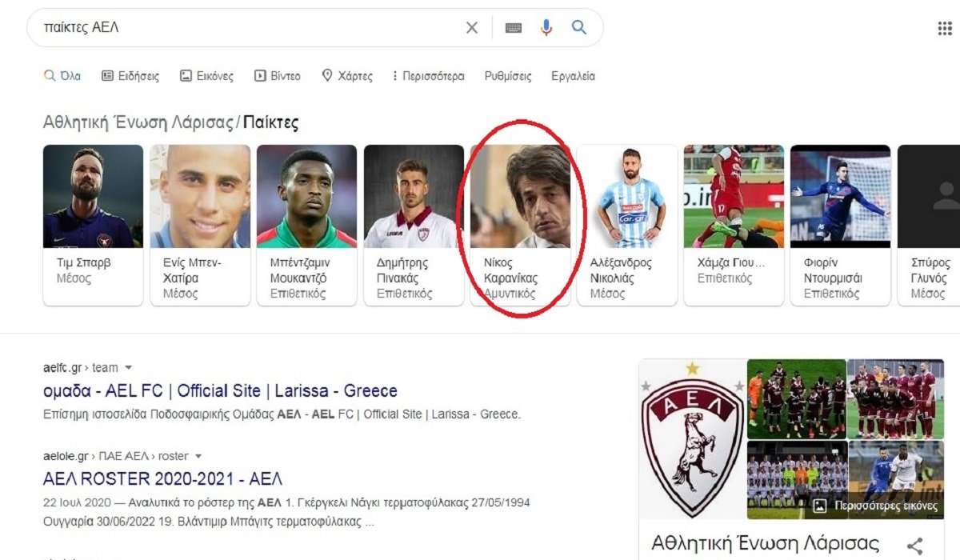Switch to the Εικόνες tab
This screenshot has width=960, height=560.
[206, 77]
